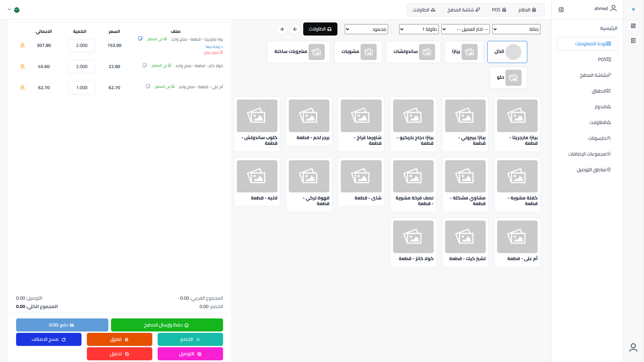
Task: Click the user avatar at bottom of right rail
Action: (633, 348)
